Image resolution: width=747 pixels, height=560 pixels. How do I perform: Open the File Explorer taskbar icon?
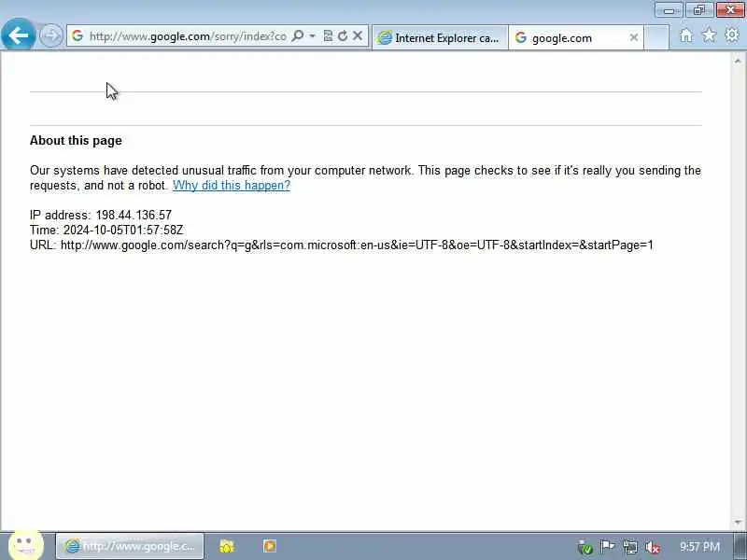(x=227, y=546)
